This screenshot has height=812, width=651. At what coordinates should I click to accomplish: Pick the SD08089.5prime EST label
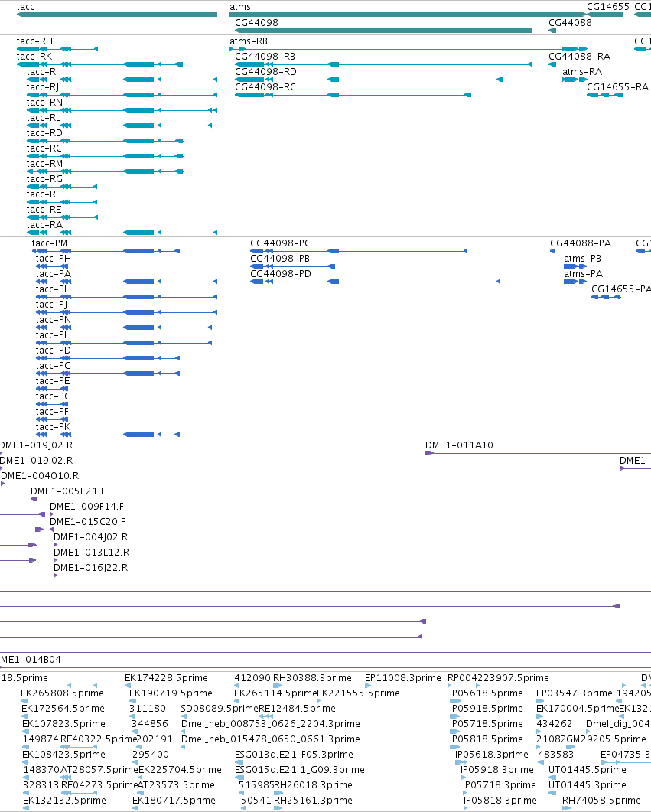[x=220, y=709]
